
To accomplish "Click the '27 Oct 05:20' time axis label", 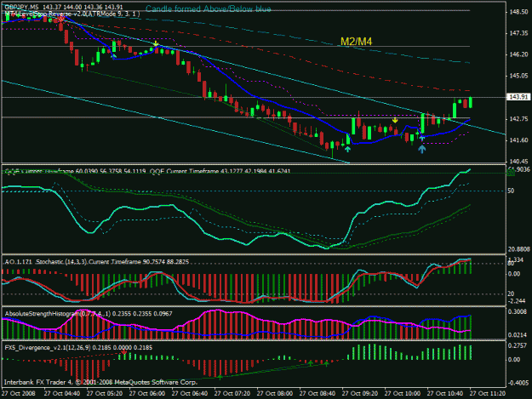I will (x=105, y=394).
